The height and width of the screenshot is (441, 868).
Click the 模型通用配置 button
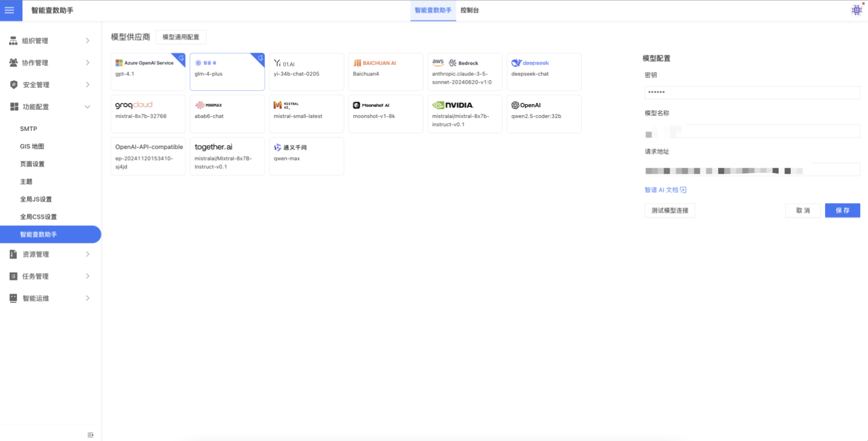click(x=181, y=37)
